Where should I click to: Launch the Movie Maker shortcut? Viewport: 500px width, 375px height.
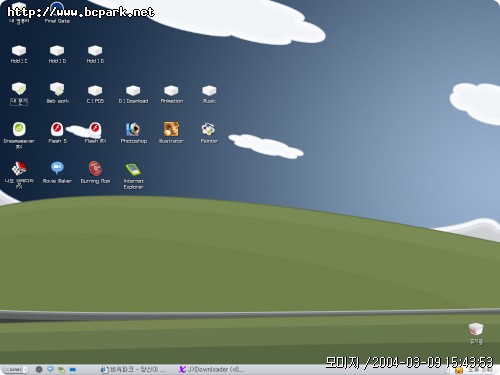point(57,173)
